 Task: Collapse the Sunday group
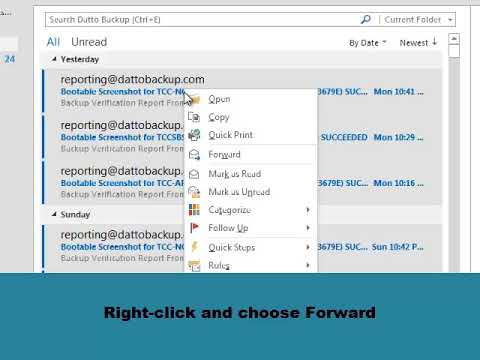click(x=54, y=214)
